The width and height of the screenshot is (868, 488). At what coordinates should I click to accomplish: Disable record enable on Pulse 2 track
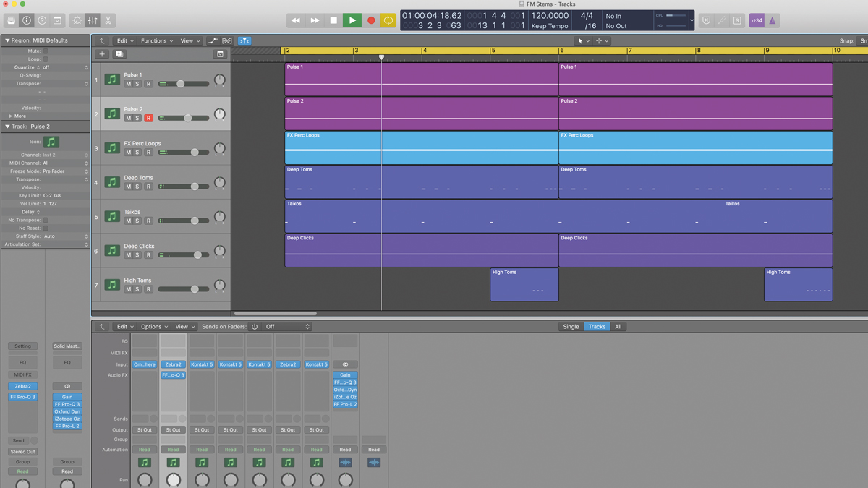point(148,118)
